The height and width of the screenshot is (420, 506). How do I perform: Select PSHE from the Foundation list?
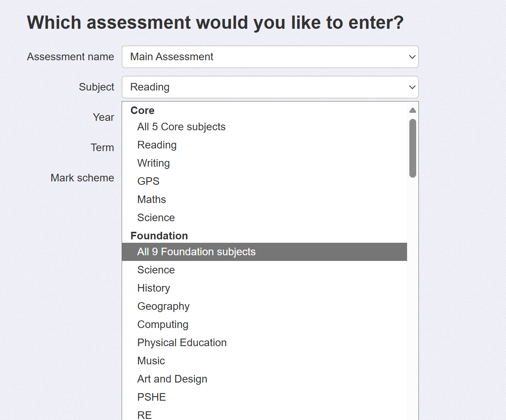[x=152, y=397]
